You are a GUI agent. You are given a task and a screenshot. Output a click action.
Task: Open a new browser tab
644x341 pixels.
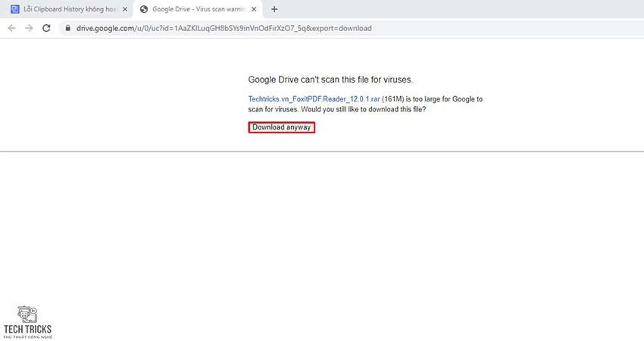click(x=274, y=9)
